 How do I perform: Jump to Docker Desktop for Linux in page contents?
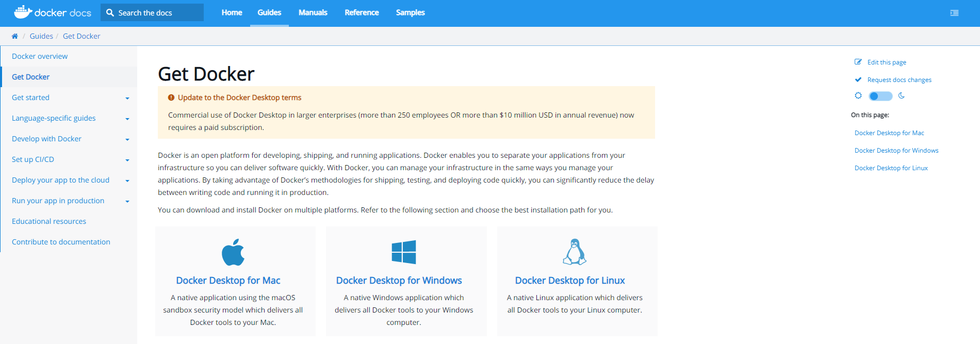pos(891,168)
